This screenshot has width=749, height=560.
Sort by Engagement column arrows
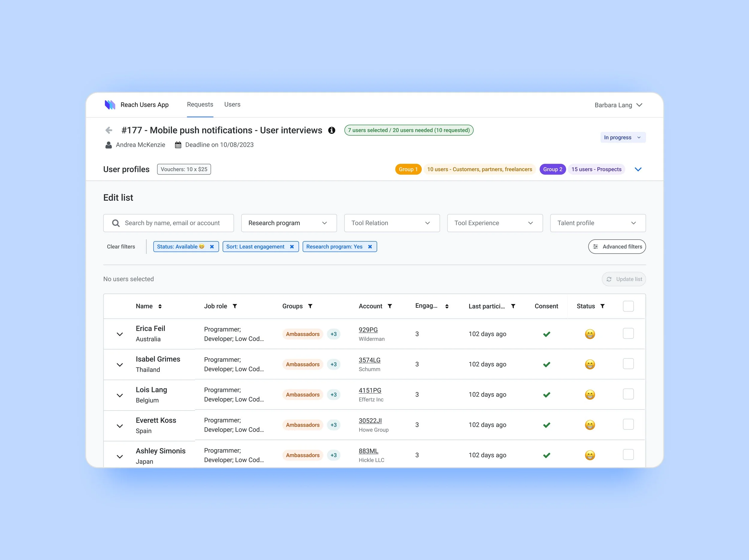coord(447,306)
